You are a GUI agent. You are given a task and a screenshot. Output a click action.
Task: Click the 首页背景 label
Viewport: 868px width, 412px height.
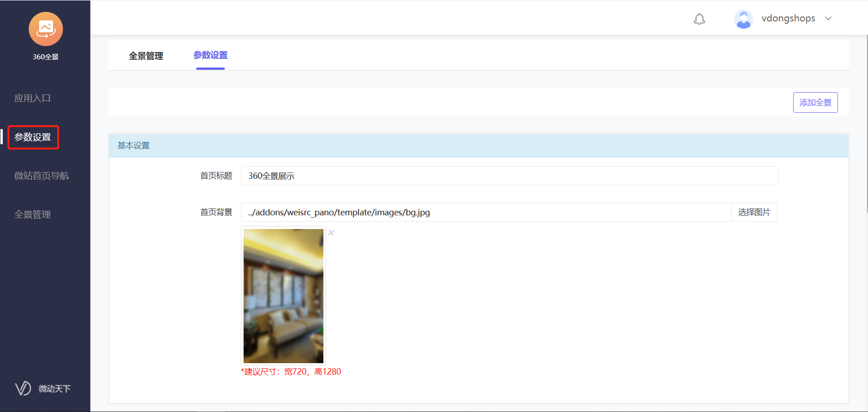click(216, 212)
